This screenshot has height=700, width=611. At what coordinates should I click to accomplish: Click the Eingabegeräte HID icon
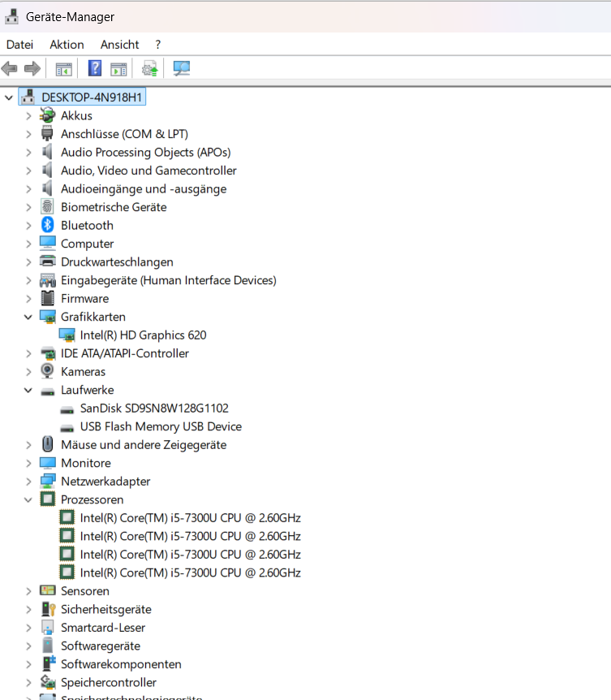click(x=47, y=280)
